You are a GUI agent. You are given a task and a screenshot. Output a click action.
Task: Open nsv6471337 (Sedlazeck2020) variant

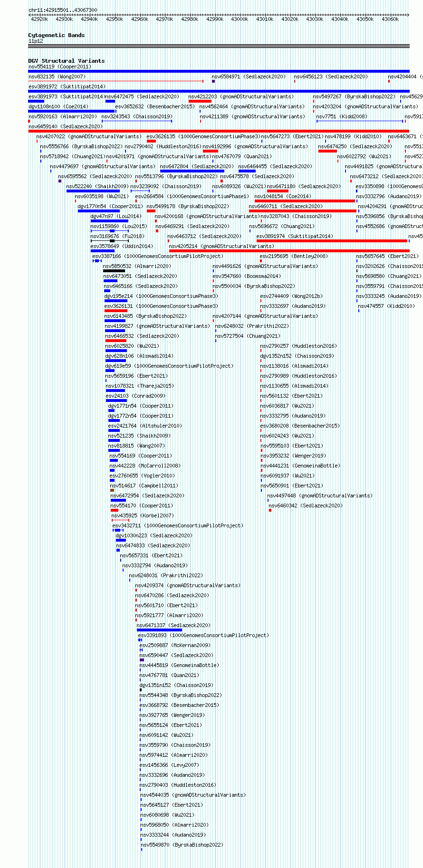tap(173, 626)
